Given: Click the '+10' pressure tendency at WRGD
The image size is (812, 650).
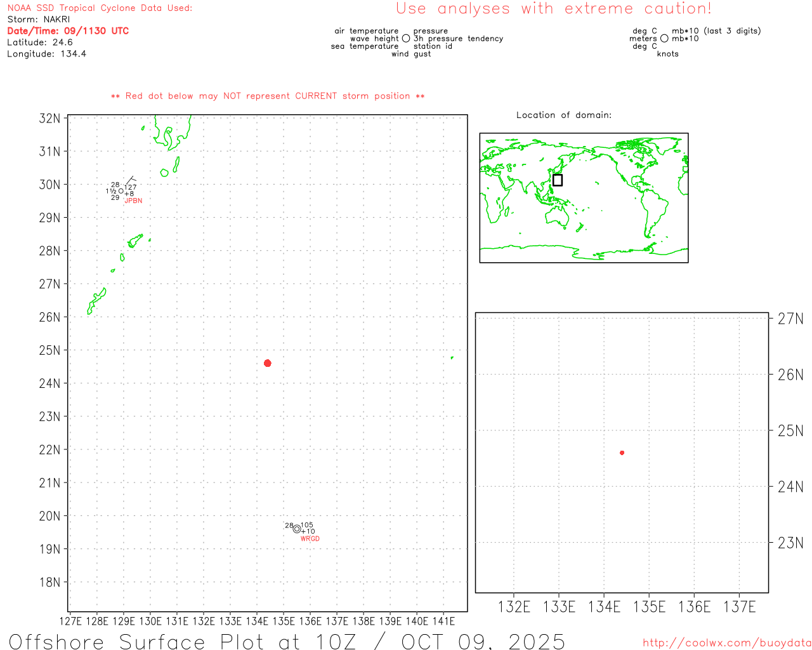Looking at the screenshot, I should (x=308, y=532).
